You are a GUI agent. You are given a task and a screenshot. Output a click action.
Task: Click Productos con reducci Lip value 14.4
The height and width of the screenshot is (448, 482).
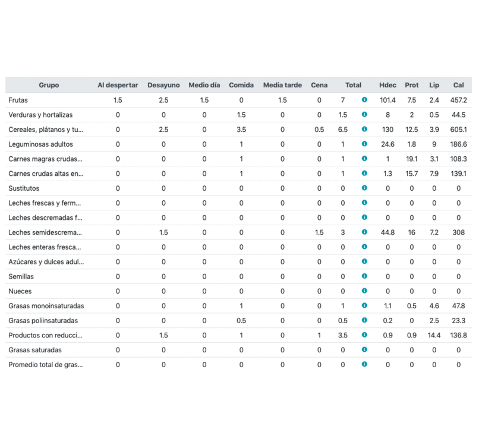click(434, 336)
